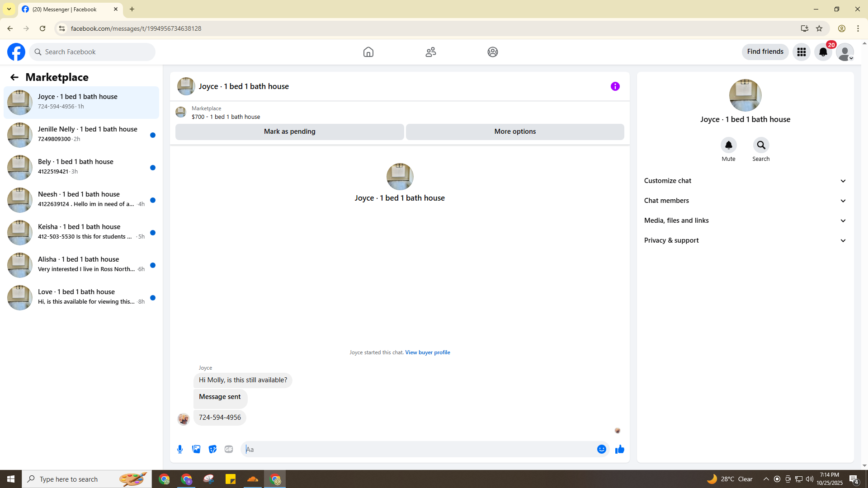Open View buyer profile link

point(427,352)
